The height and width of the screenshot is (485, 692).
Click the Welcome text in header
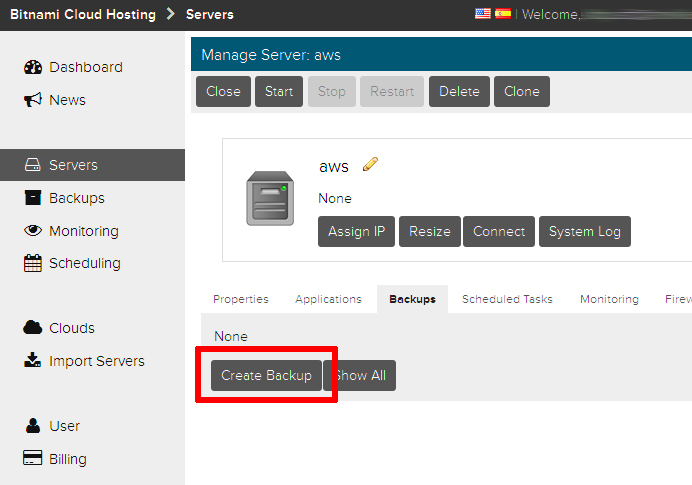click(x=550, y=14)
